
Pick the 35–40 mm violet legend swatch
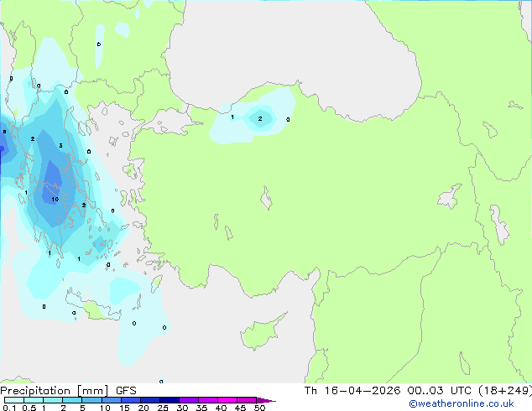coord(207,400)
